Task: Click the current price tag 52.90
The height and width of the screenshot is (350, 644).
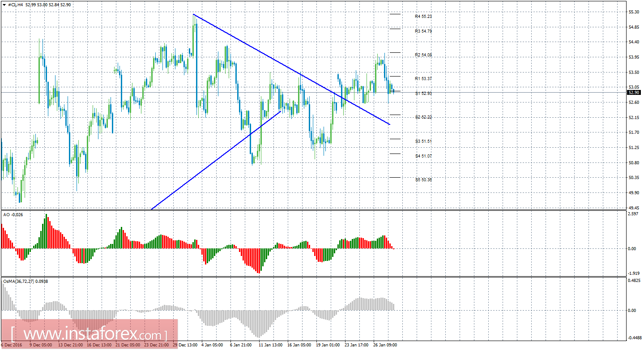Action: 634,92
